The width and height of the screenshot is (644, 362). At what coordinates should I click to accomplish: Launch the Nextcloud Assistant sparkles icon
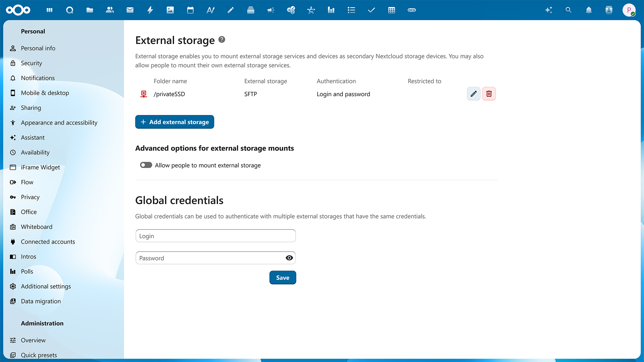[549, 10]
